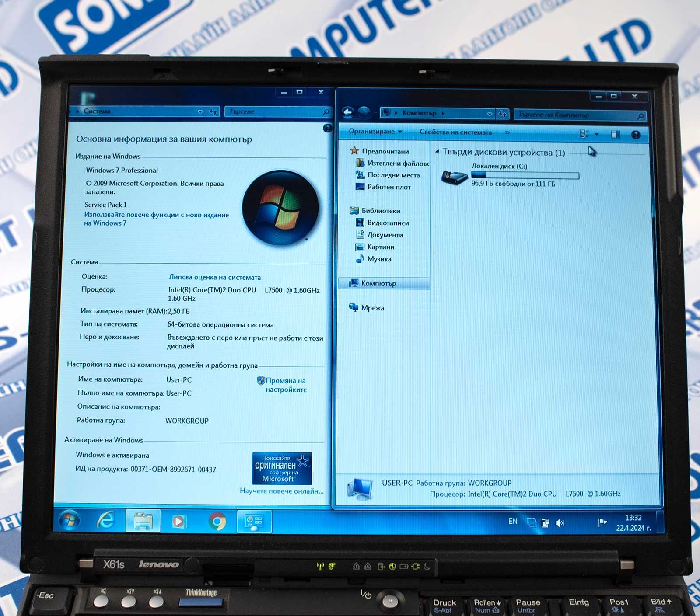Screen dimensions: 700x616
Task: Click Липсва оценка на системата link
Action: click(215, 277)
